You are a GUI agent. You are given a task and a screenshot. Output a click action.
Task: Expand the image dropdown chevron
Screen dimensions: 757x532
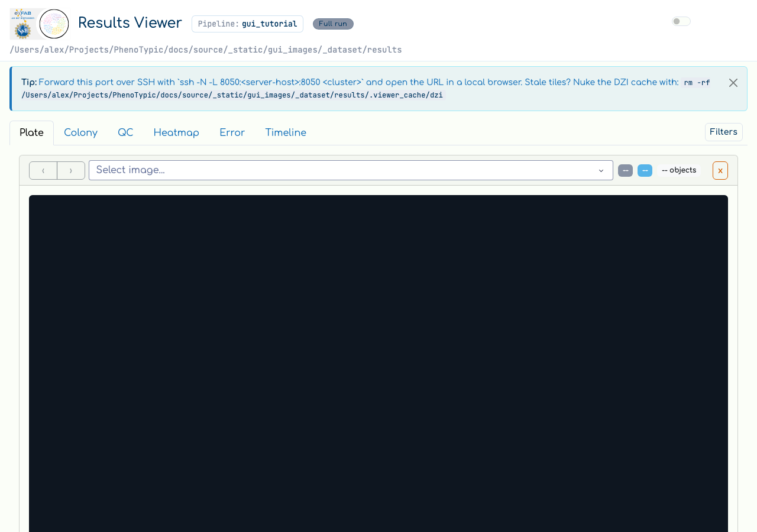601,170
